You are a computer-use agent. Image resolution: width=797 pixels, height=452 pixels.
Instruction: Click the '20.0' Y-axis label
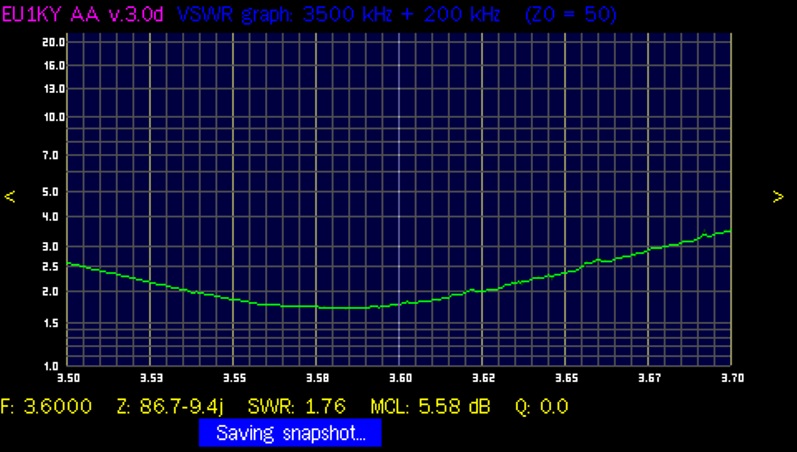[53, 43]
